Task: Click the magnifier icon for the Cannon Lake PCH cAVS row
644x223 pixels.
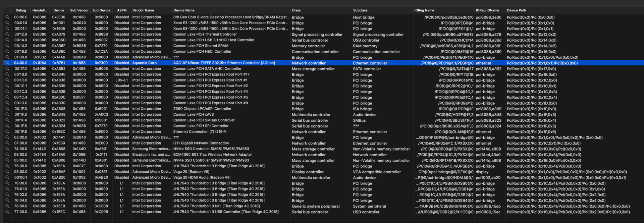Action: click(x=7, y=114)
